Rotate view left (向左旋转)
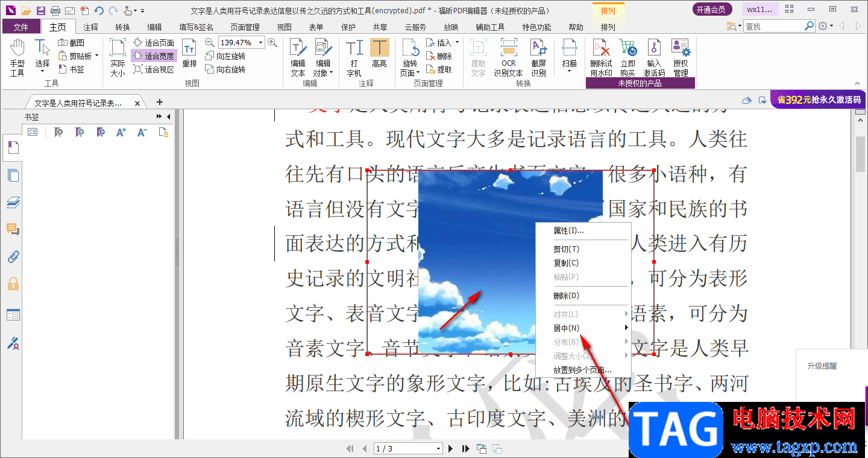The height and width of the screenshot is (458, 868). pos(225,56)
